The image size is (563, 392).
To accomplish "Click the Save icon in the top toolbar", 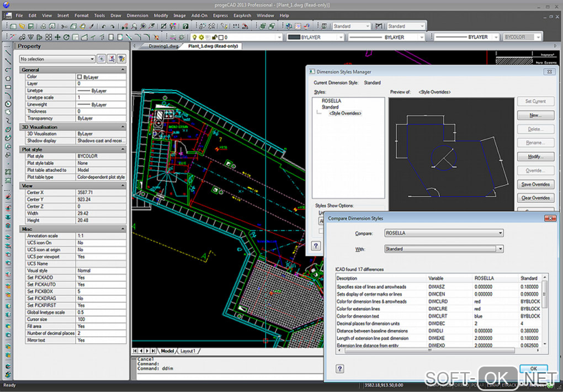I will click(31, 26).
